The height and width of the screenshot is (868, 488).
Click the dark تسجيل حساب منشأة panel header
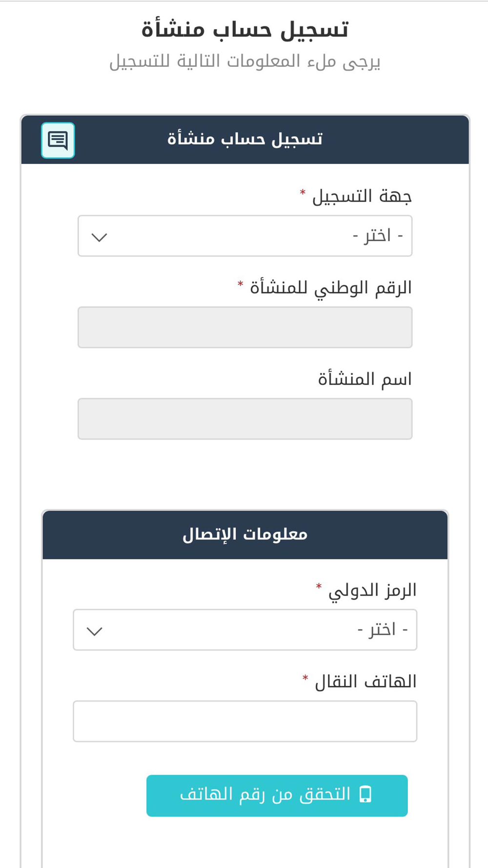coord(245,140)
